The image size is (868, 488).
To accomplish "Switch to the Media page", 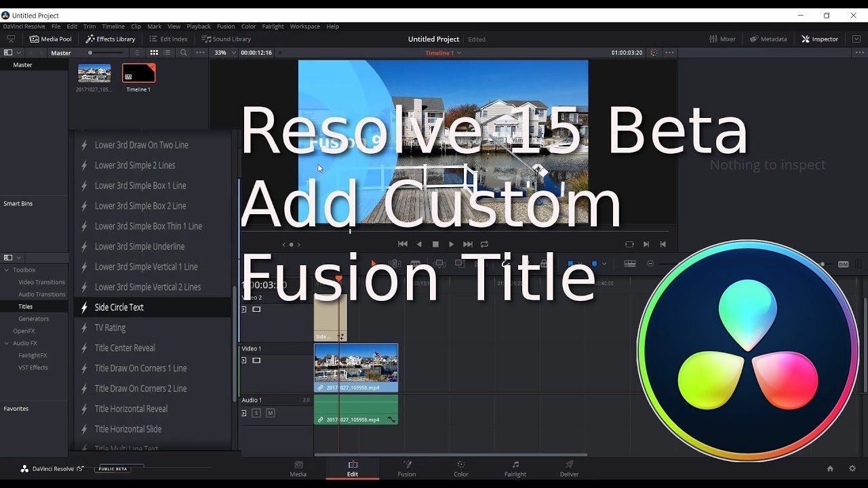I will point(298,469).
